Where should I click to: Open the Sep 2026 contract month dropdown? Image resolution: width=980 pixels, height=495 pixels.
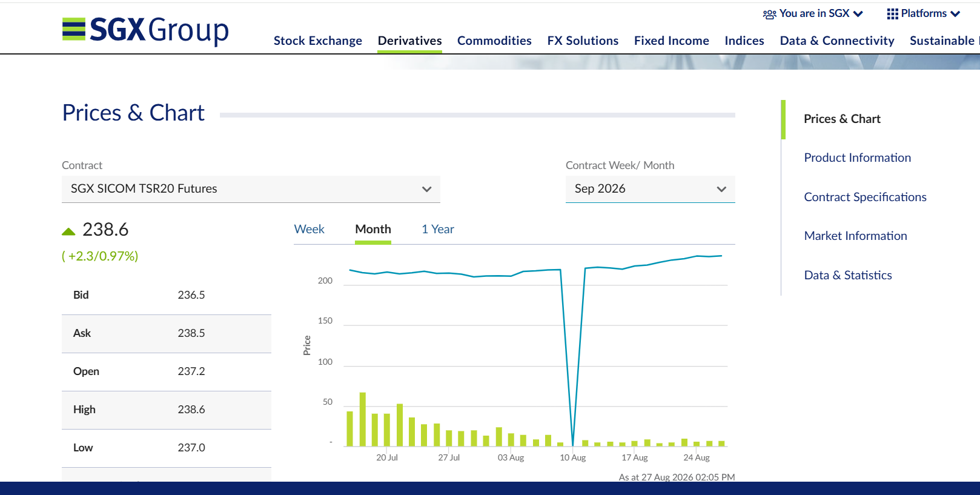coord(650,189)
